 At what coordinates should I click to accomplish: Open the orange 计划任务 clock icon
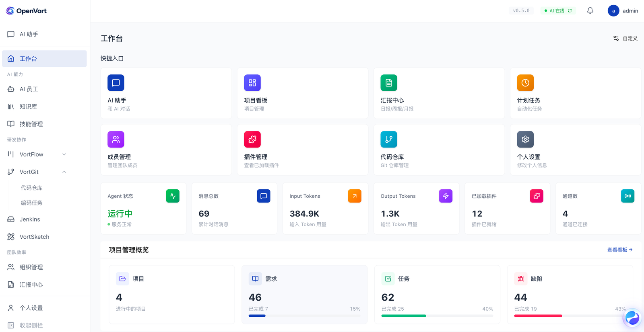(x=525, y=83)
